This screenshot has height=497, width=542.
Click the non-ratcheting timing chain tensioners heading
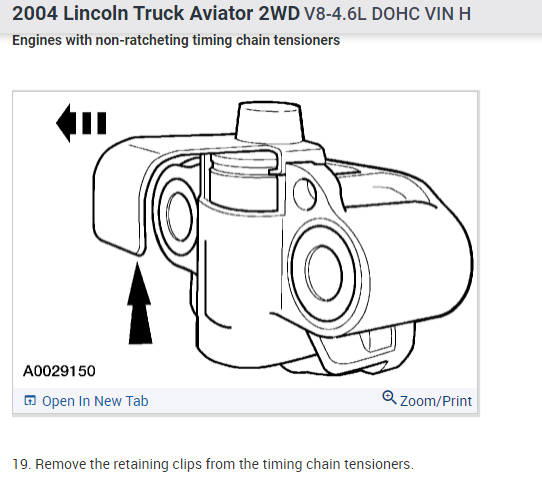tap(176, 40)
